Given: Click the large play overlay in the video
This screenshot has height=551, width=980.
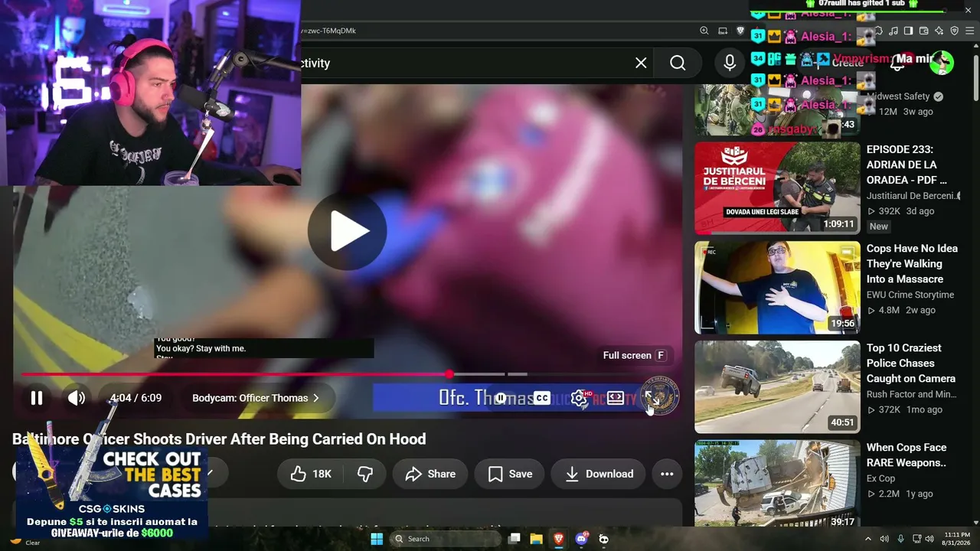Looking at the screenshot, I should (347, 231).
